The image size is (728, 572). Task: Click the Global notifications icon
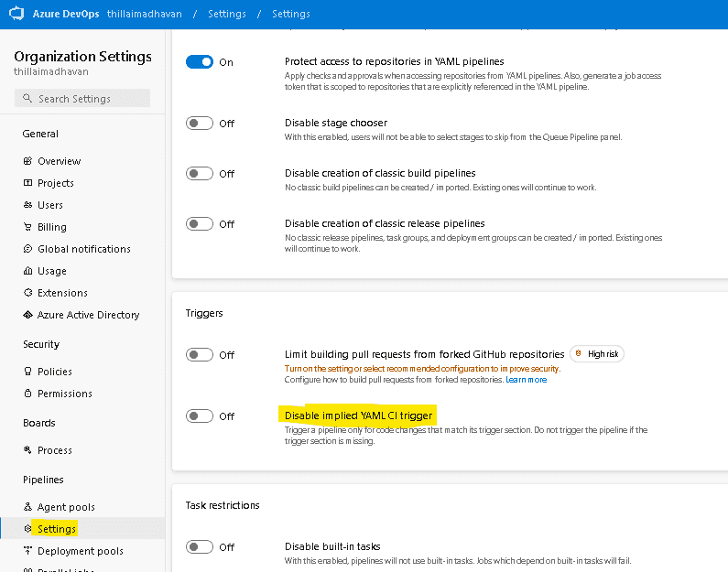point(27,249)
